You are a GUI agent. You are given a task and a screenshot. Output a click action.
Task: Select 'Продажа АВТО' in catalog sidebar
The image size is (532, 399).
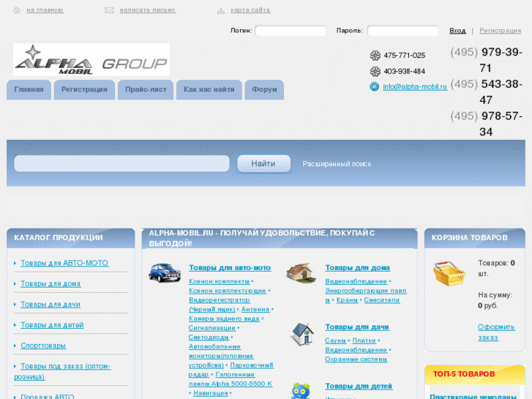(47, 396)
